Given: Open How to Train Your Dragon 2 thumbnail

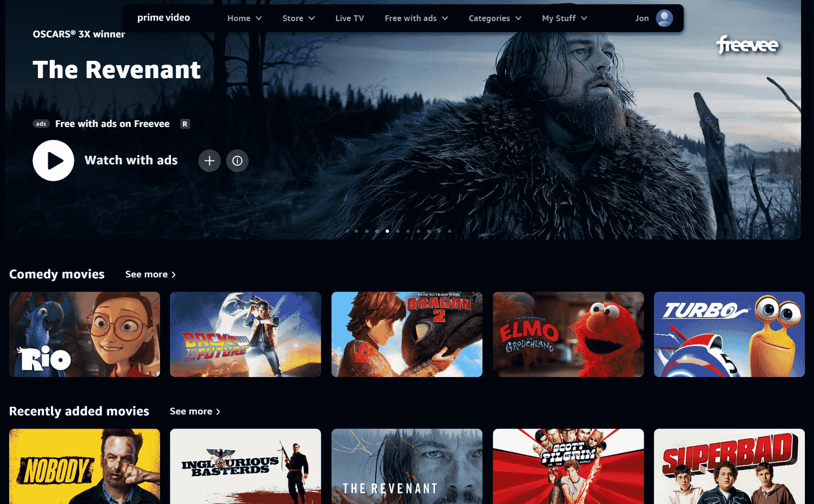Looking at the screenshot, I should [x=407, y=334].
